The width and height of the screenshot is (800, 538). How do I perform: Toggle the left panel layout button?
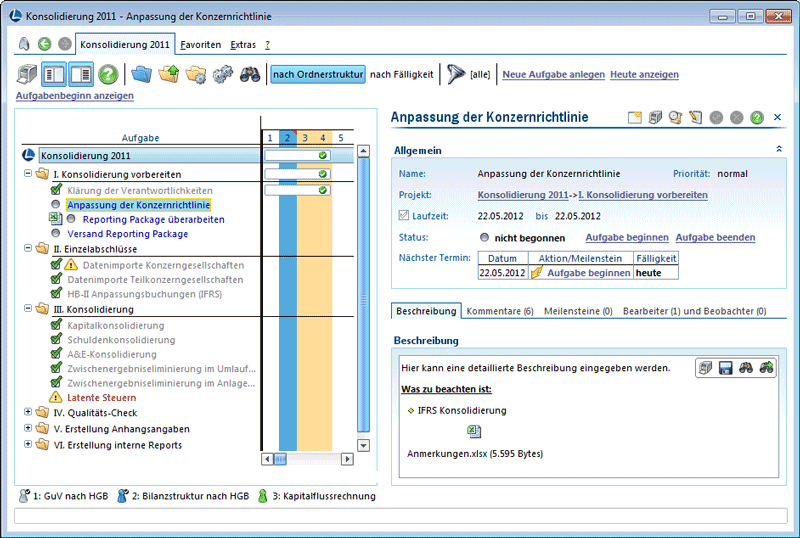54,75
